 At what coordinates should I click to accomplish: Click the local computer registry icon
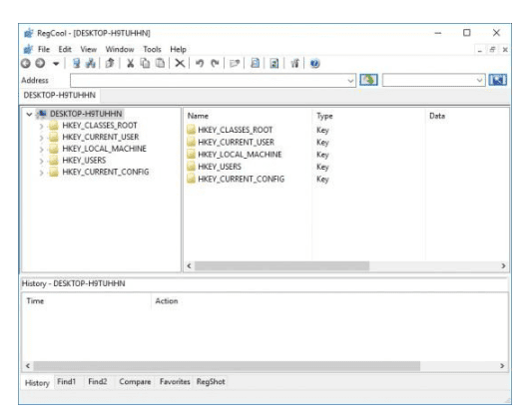click(76, 64)
